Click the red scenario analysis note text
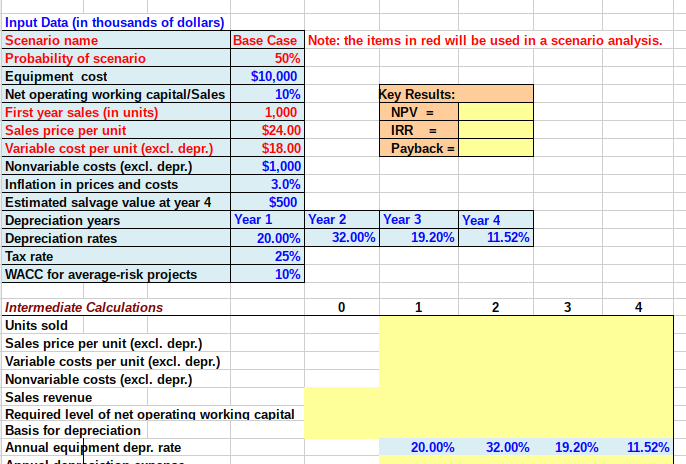The width and height of the screenshot is (686, 464). click(x=485, y=40)
